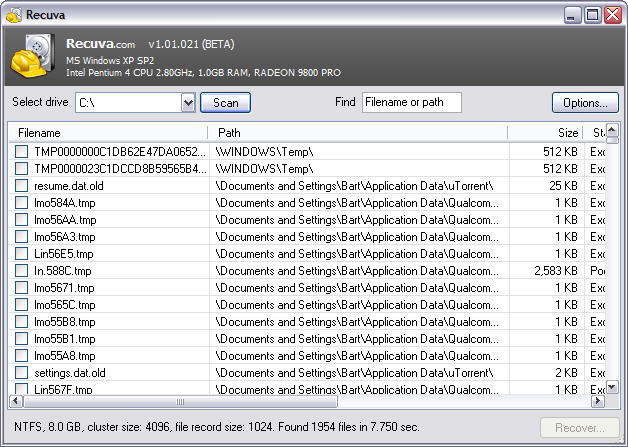Check the lmo584A.tmp file box

click(x=22, y=203)
